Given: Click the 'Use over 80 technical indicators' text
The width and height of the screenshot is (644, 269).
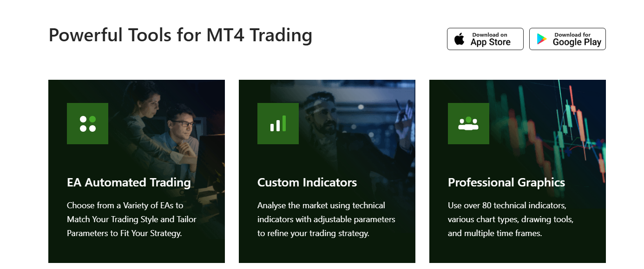Looking at the screenshot, I should pos(507,205).
